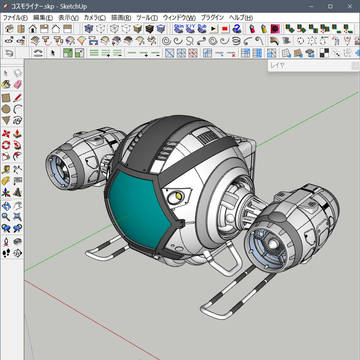The width and height of the screenshot is (360, 360).
Task: Enable Monochrome face style
Action: [x=161, y=29]
